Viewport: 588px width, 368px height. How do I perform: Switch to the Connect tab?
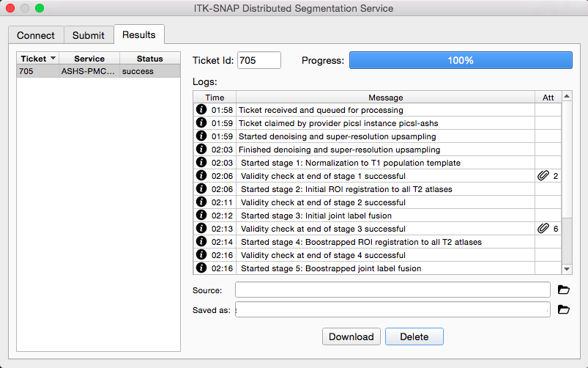tap(36, 35)
